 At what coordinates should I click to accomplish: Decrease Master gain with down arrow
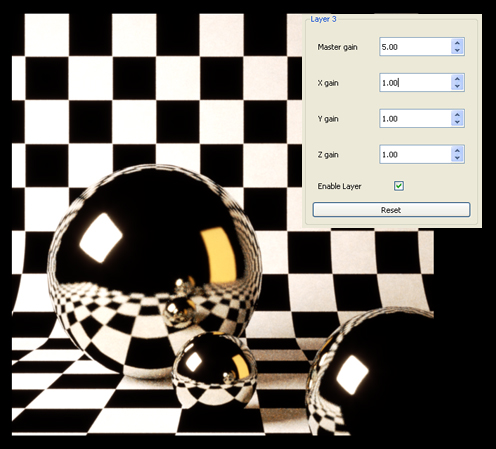(457, 50)
